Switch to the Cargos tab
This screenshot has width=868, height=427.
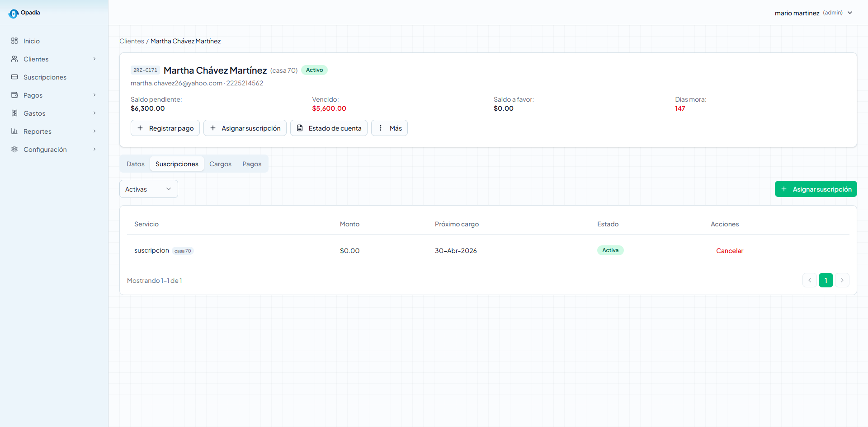tap(220, 164)
